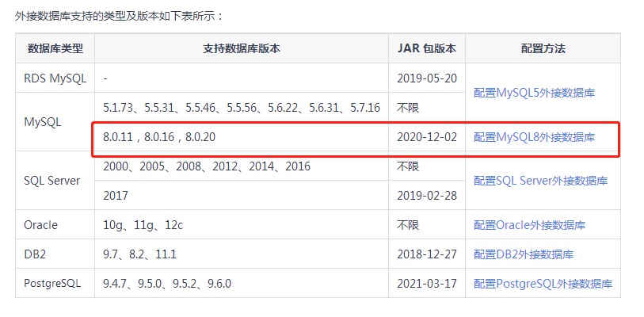Viewport: 644px width, 317px height.
Task: Click the MySQL versions 5.1.73 through 5.7.16 cell
Action: 242,108
